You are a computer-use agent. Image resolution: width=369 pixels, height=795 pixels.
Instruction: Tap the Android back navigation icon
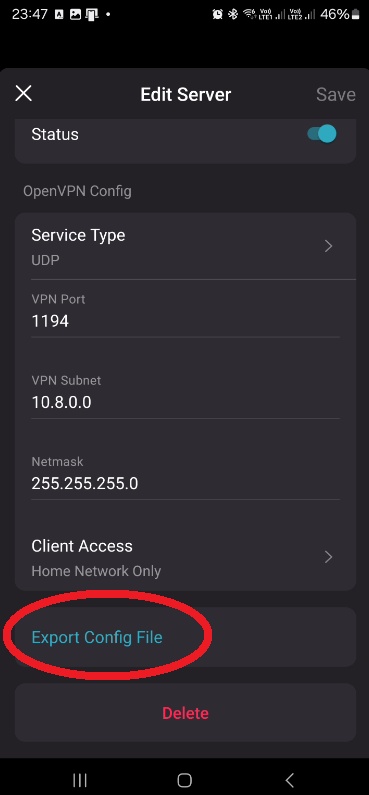(289, 780)
